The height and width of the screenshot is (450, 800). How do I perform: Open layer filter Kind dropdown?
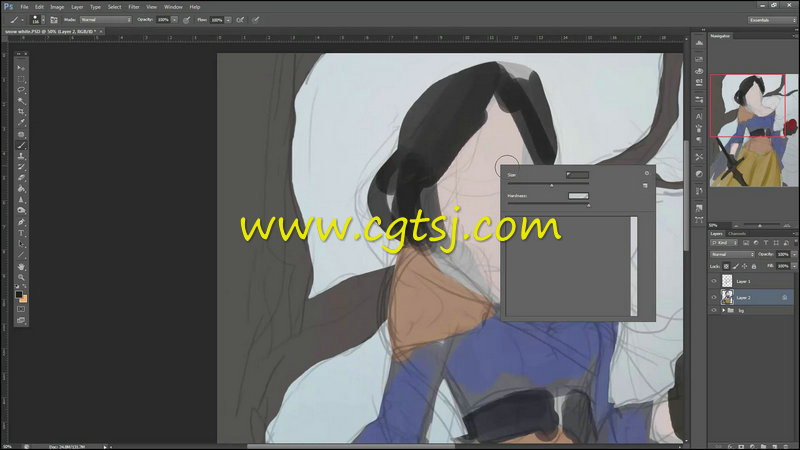[x=724, y=243]
